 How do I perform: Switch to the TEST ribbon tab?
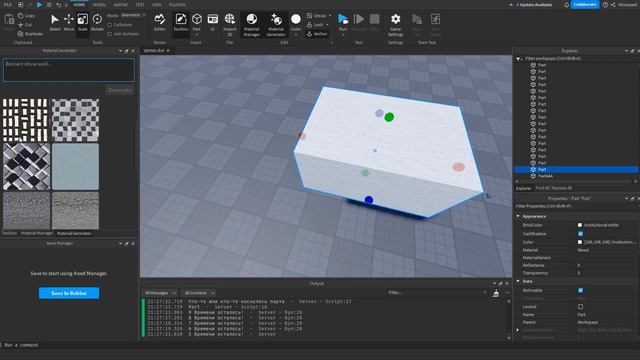[x=140, y=4]
